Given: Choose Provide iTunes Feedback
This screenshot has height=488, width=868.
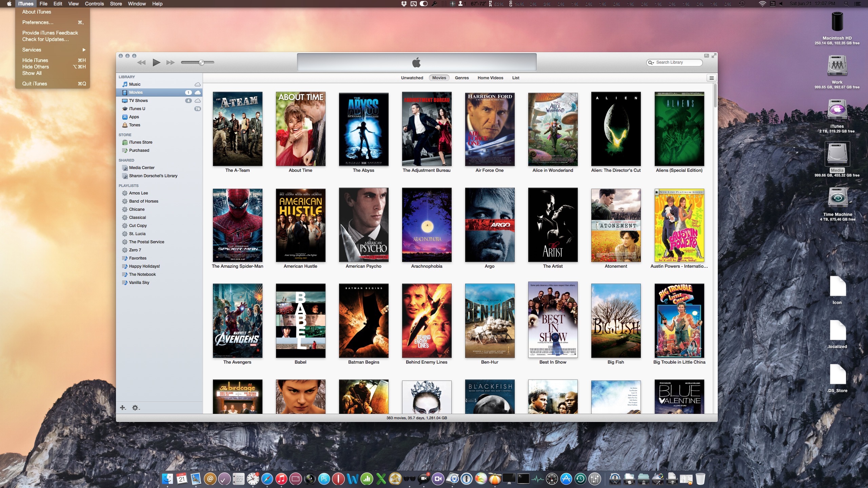Looking at the screenshot, I should pyautogui.click(x=53, y=33).
